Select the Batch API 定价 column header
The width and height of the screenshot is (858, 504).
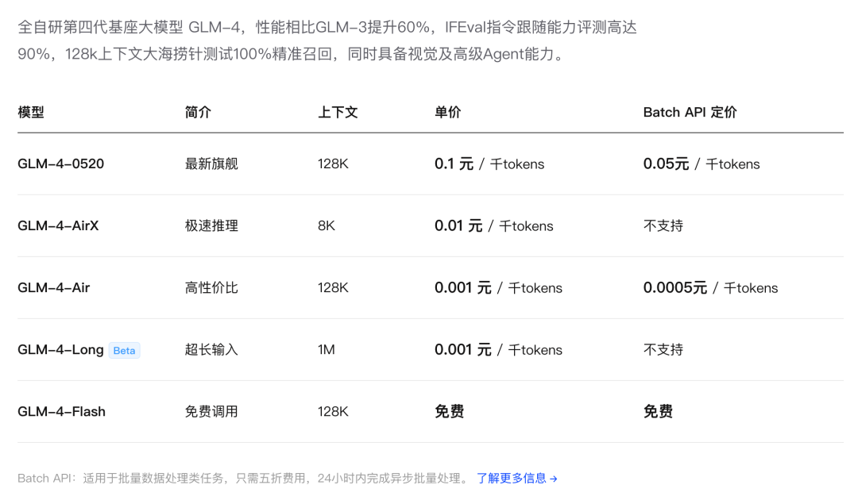tap(690, 112)
